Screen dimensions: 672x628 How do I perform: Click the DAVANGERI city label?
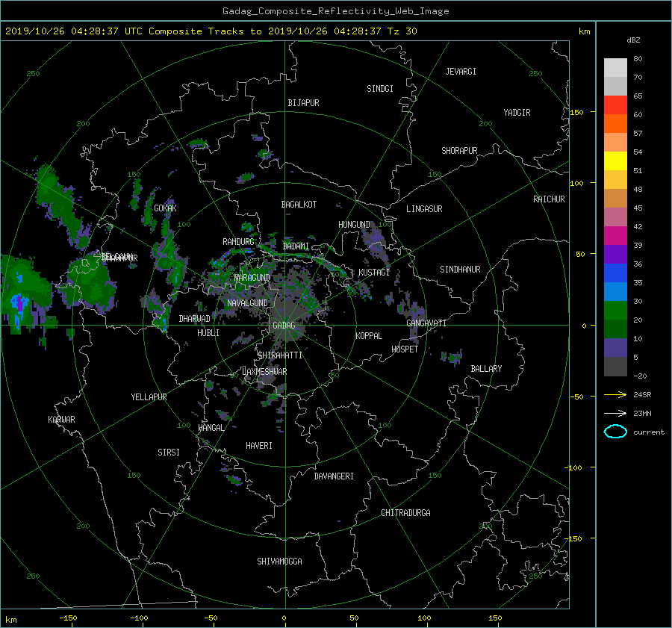pyautogui.click(x=334, y=476)
